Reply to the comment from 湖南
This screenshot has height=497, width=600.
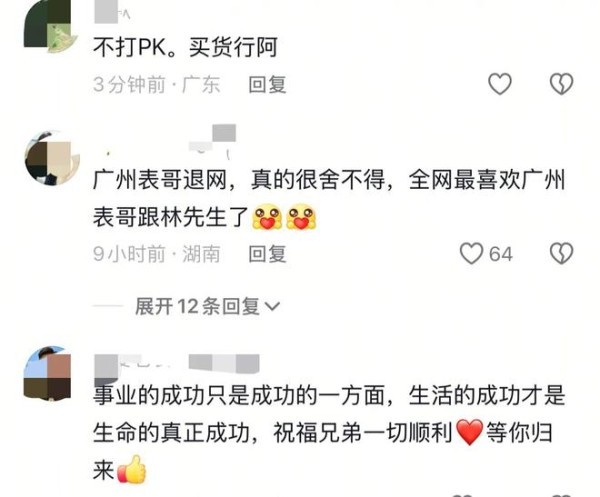pos(267,254)
